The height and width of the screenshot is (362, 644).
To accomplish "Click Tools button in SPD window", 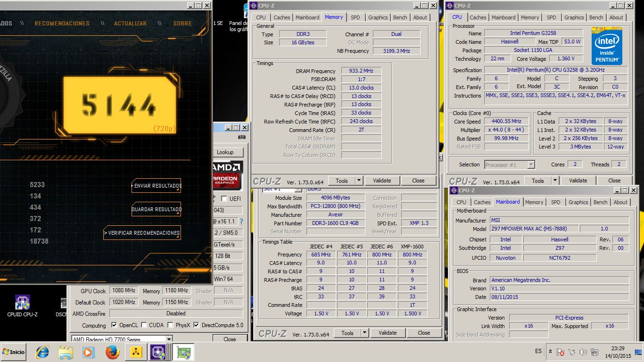I will tap(347, 333).
